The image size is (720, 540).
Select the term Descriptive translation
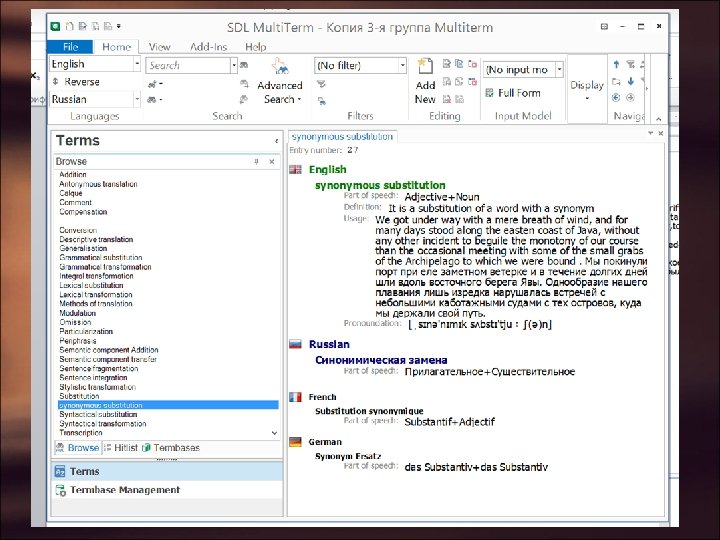pos(96,239)
